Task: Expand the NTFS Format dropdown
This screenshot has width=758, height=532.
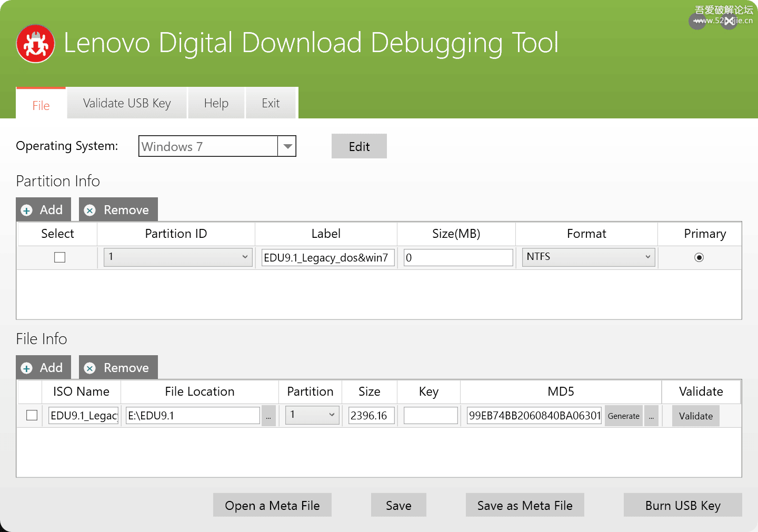Action: pyautogui.click(x=589, y=257)
